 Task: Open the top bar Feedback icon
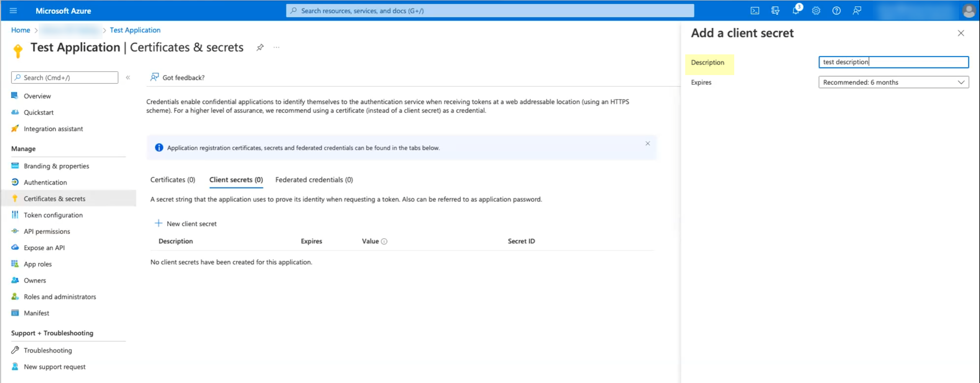point(857,11)
